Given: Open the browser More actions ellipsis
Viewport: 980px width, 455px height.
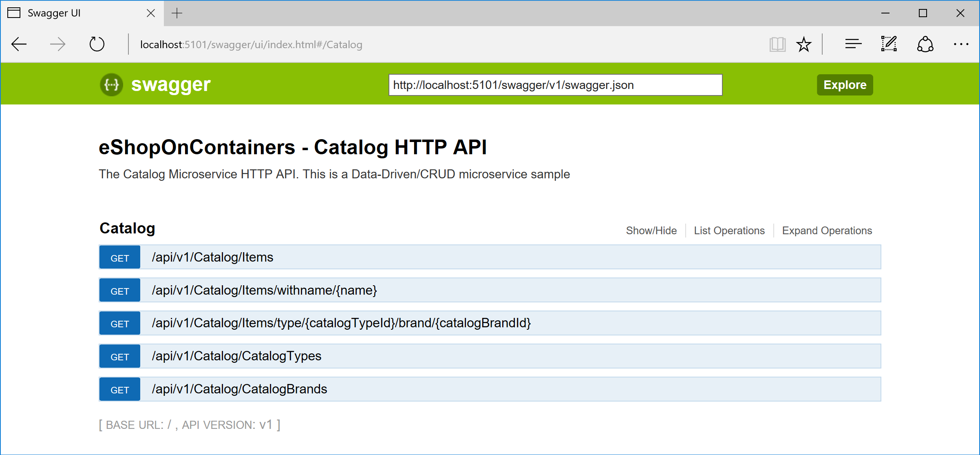Looking at the screenshot, I should tap(961, 44).
